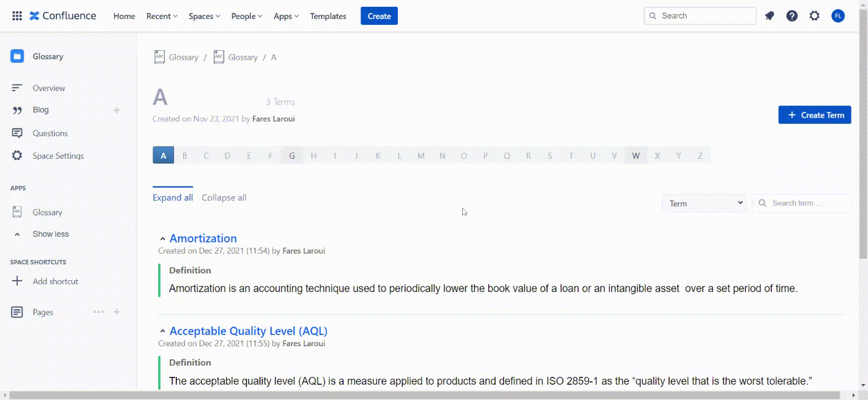Open the Term sort dropdown
The image size is (868, 400).
point(704,203)
